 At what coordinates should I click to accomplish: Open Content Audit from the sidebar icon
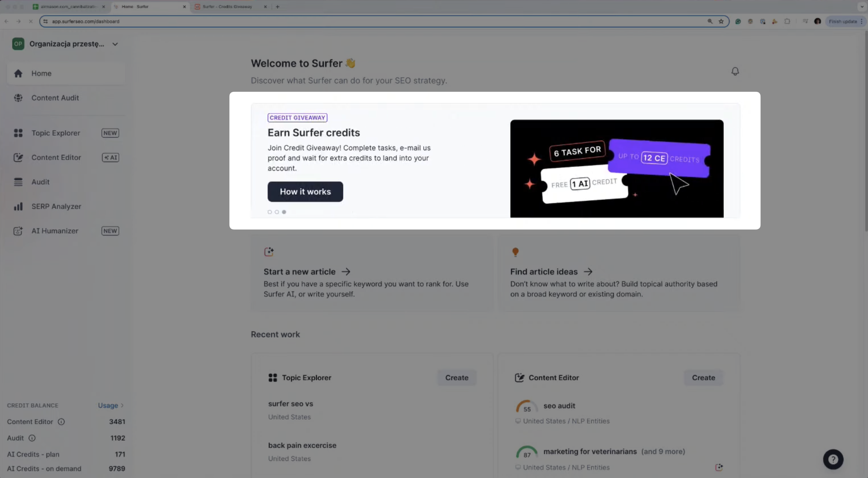point(18,98)
